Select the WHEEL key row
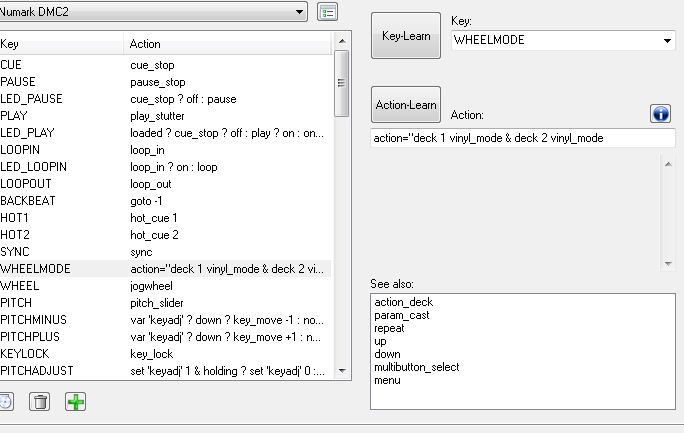The image size is (684, 433). pos(165,286)
